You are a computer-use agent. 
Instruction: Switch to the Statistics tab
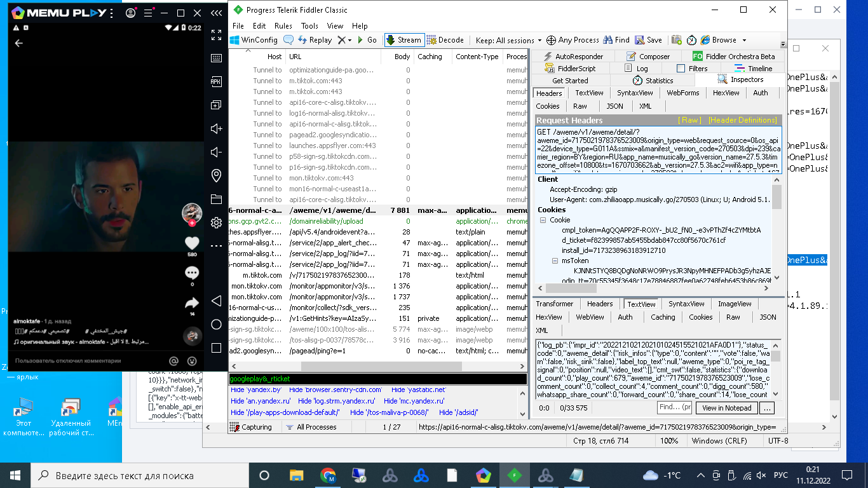click(653, 81)
